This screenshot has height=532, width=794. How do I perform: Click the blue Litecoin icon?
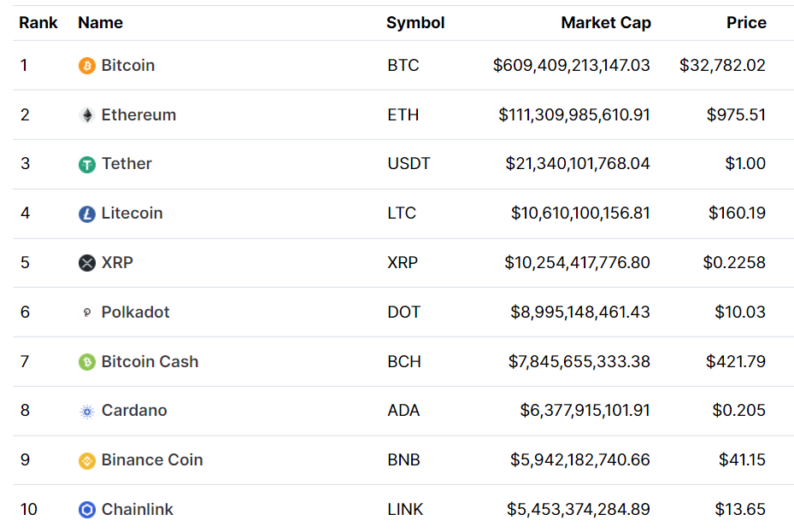tap(86, 214)
